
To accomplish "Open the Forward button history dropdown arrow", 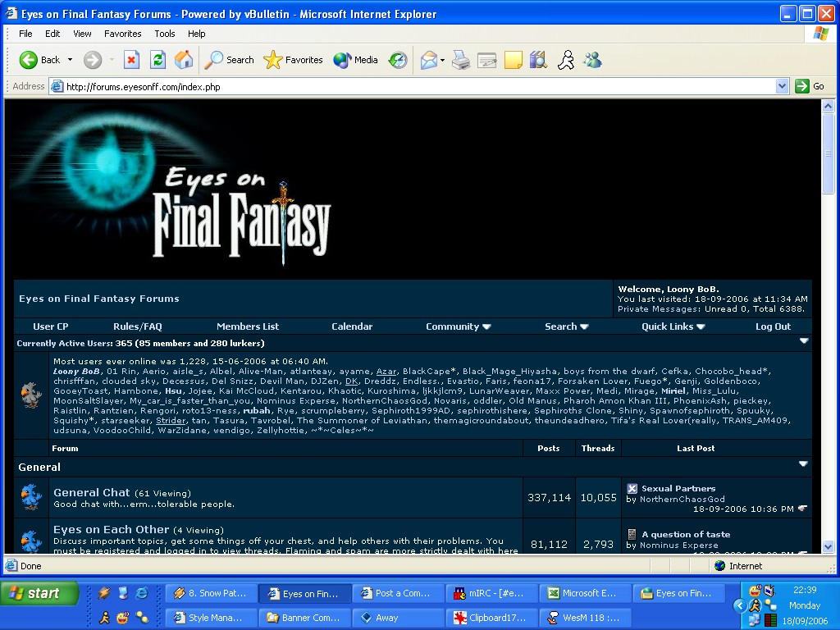I will (112, 60).
